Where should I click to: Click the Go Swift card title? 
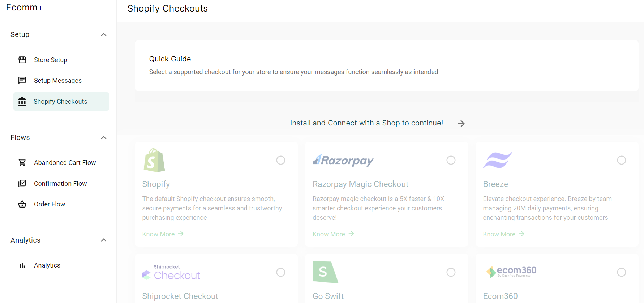pos(328,296)
